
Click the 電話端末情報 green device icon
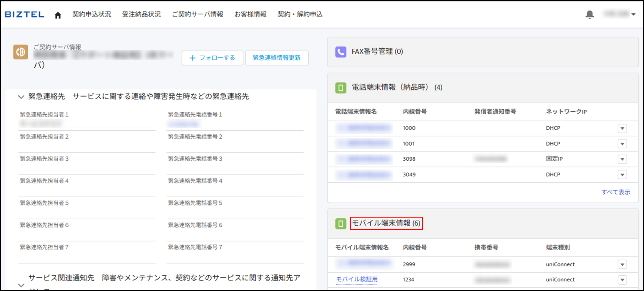click(341, 88)
